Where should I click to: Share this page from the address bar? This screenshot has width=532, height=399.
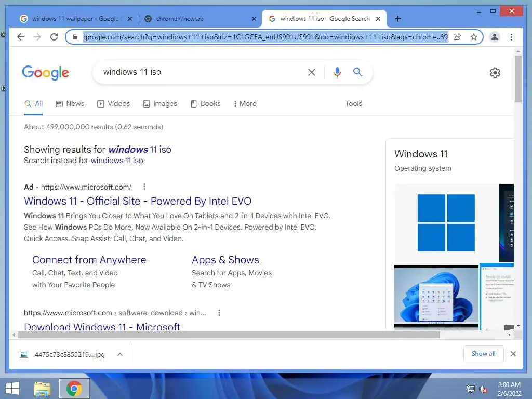coord(457,37)
